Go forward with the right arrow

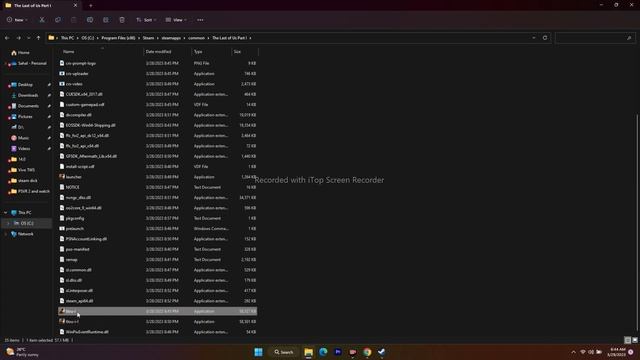[18, 38]
